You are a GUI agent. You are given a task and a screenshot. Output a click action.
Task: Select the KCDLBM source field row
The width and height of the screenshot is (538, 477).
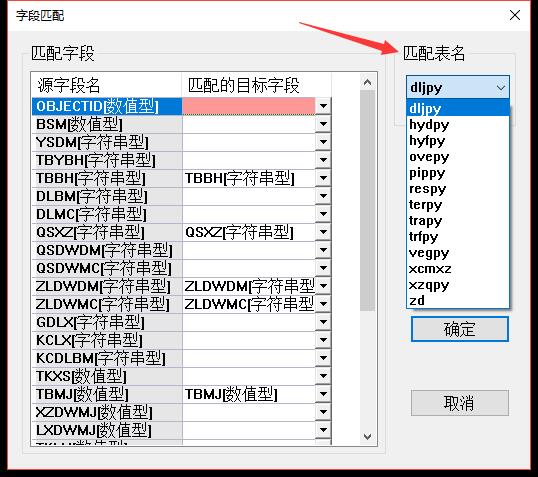107,358
